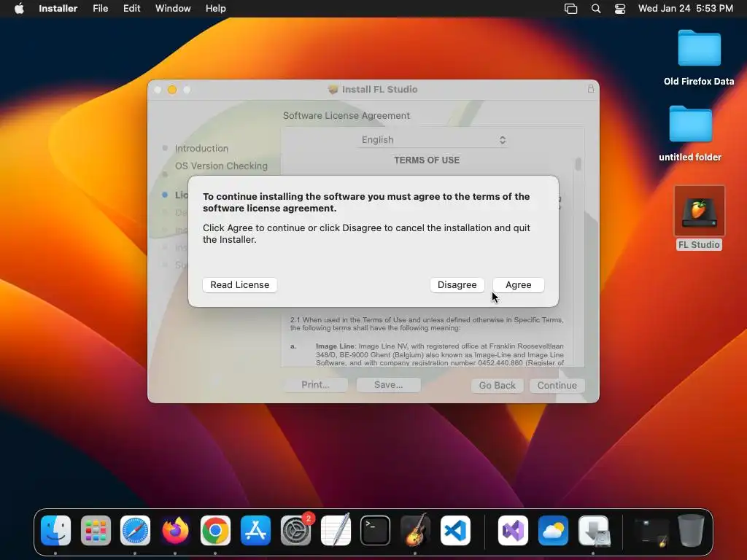Open the Weather app from the dock
This screenshot has width=747, height=560.
pos(553,531)
